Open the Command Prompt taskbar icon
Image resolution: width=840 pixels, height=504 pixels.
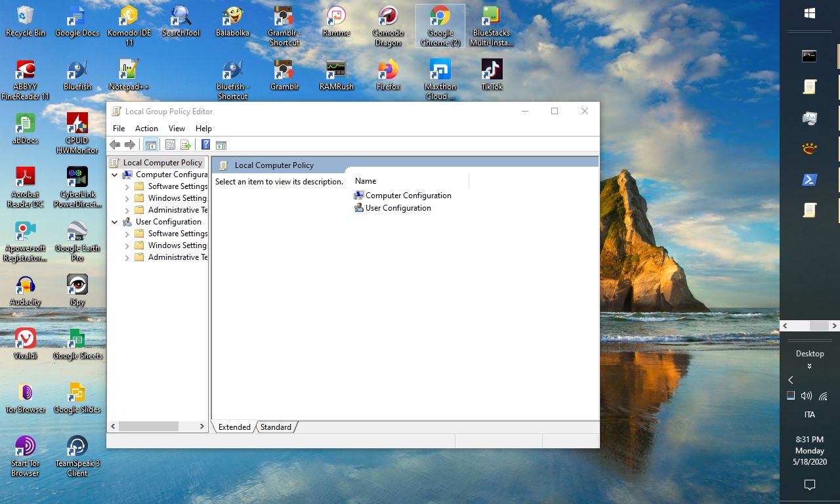coord(809,56)
